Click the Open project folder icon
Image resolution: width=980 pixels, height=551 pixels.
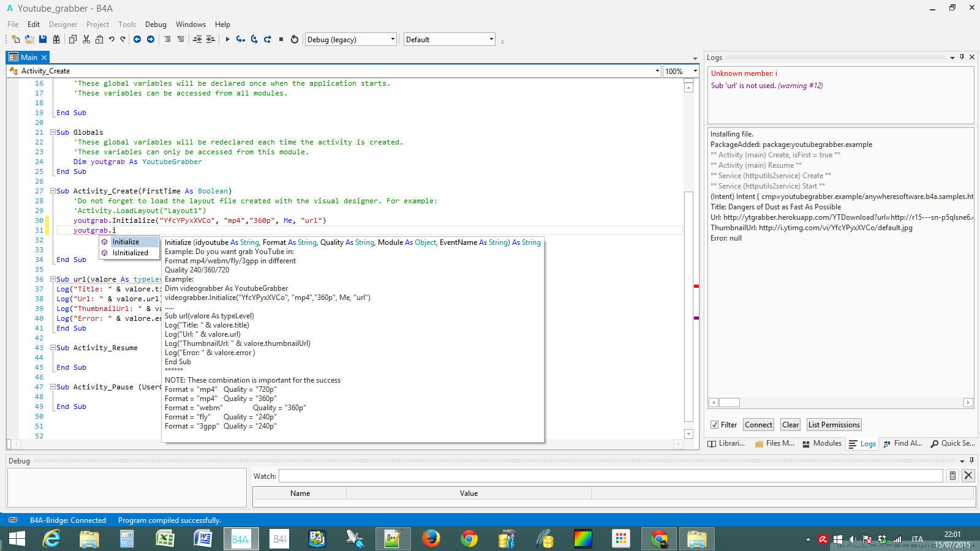point(29,39)
